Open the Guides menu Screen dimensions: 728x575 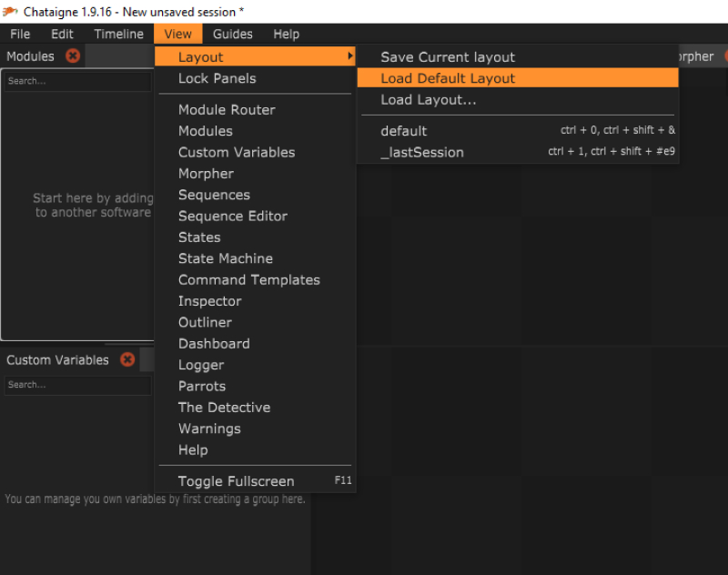[233, 35]
